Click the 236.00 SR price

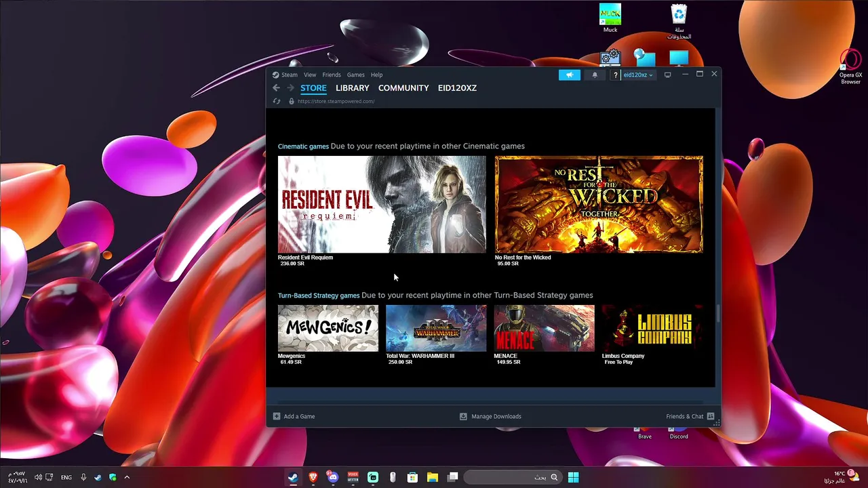292,264
